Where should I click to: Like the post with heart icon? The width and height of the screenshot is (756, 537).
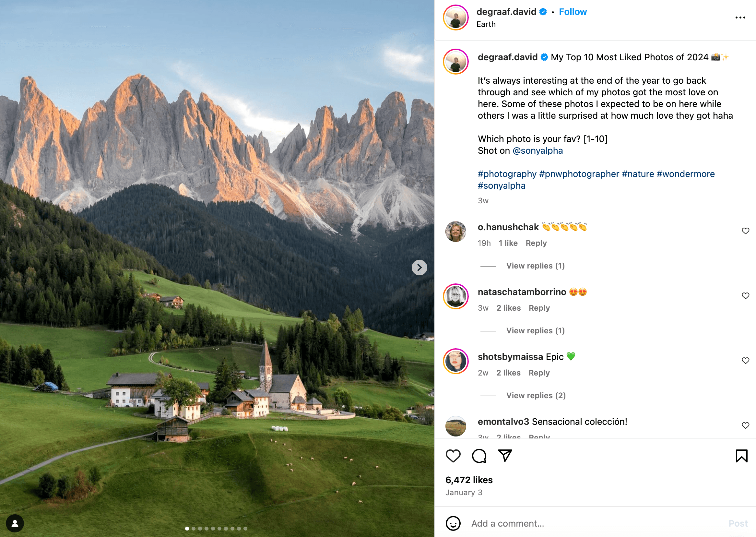(x=453, y=456)
